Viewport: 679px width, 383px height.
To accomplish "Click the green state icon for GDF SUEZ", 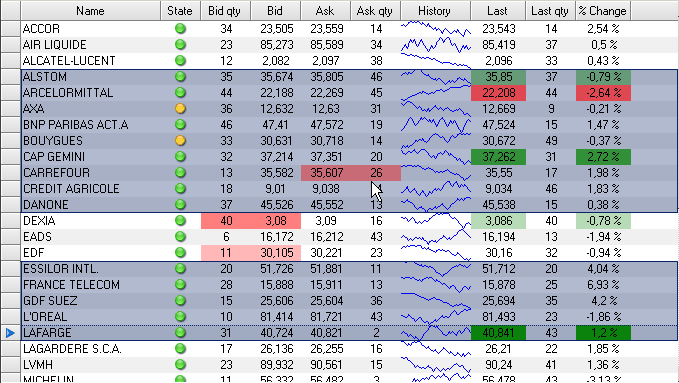I will (x=180, y=301).
